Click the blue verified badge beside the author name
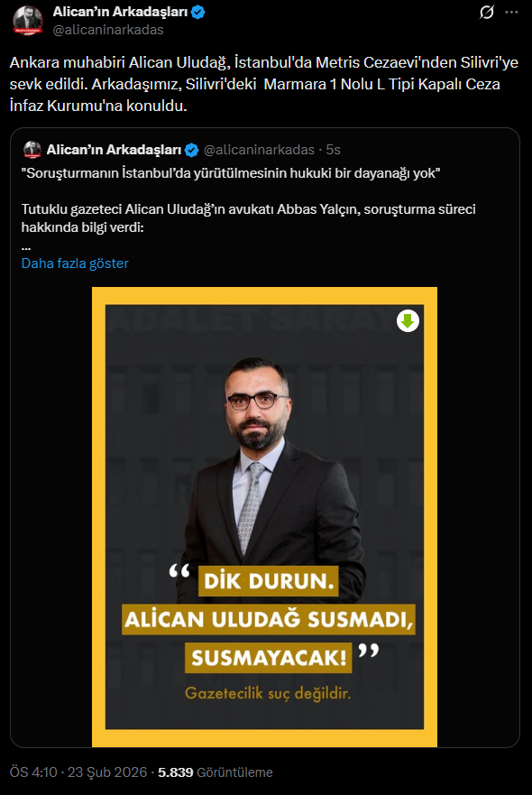The height and width of the screenshot is (795, 532). point(198,12)
